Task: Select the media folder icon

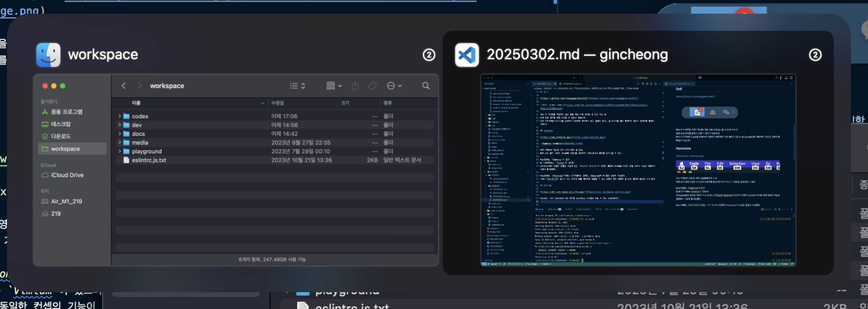Action: (127, 142)
